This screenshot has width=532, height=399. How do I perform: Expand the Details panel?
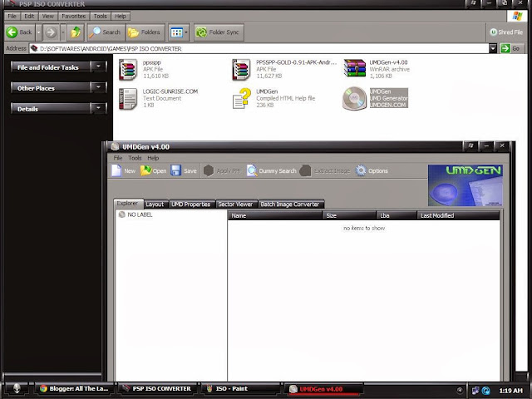pos(98,108)
